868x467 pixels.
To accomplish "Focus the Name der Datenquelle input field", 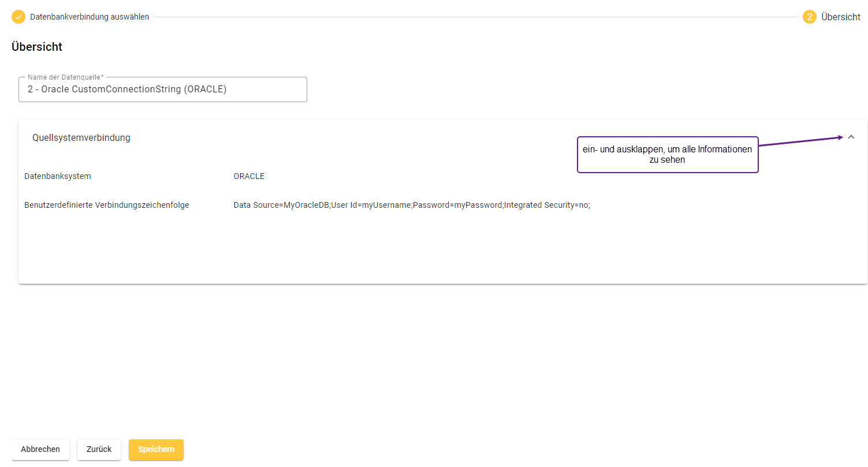I will click(162, 90).
